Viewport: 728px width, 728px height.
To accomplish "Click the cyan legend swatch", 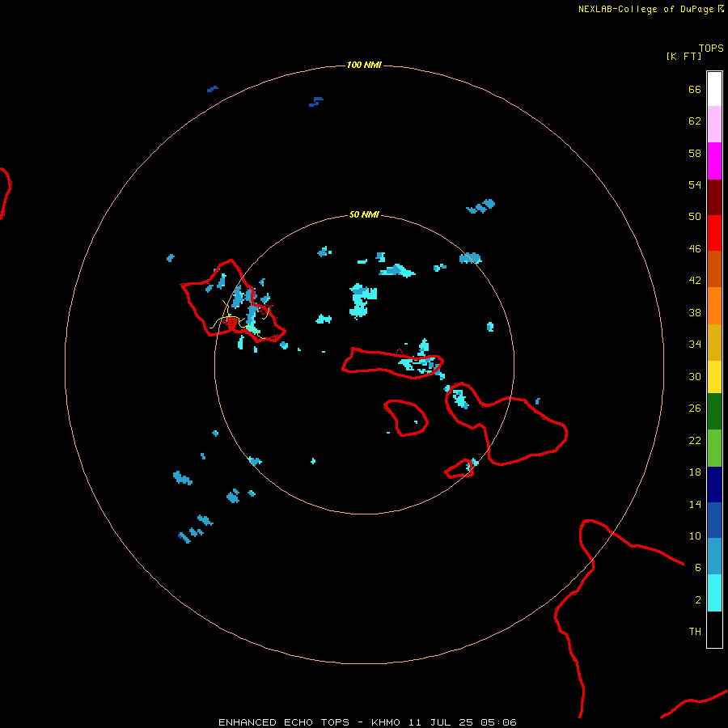I will point(714,593).
